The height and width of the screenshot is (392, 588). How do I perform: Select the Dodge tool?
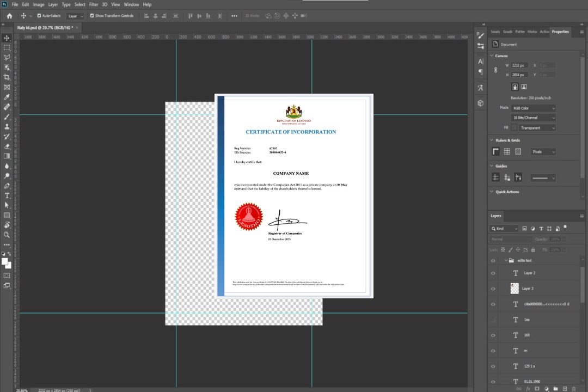pyautogui.click(x=7, y=175)
